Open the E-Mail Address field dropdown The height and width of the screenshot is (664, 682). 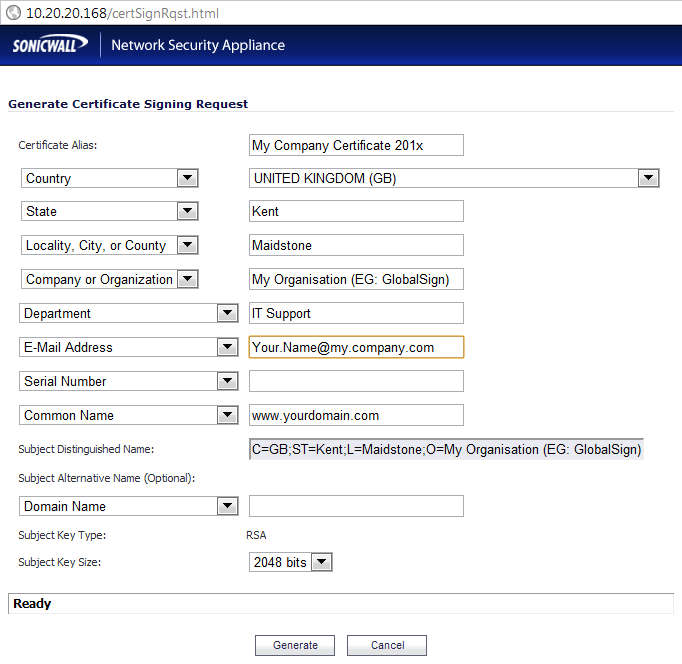[128, 347]
